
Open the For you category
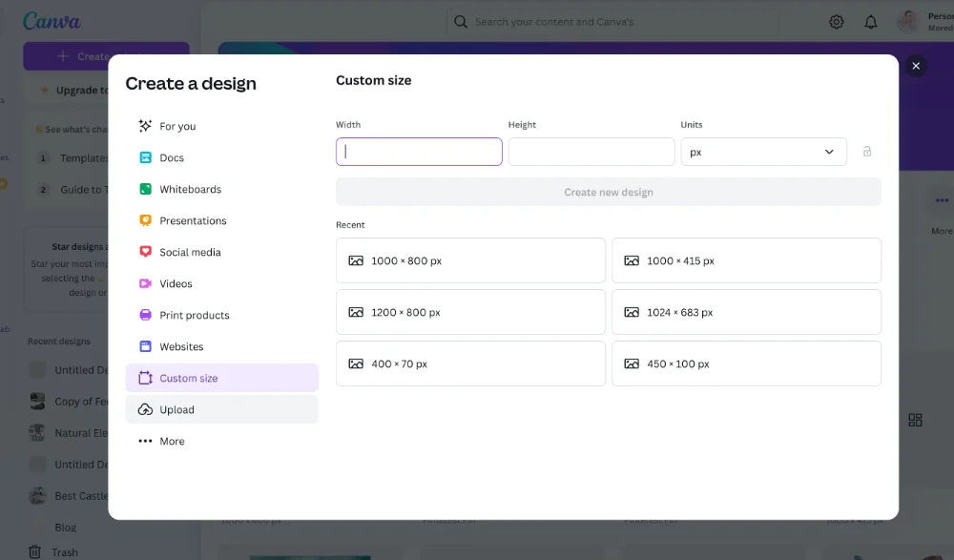(x=221, y=126)
